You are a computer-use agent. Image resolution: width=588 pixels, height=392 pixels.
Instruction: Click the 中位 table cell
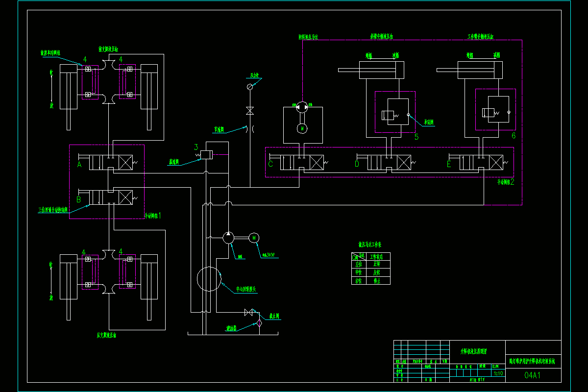pyautogui.click(x=358, y=272)
